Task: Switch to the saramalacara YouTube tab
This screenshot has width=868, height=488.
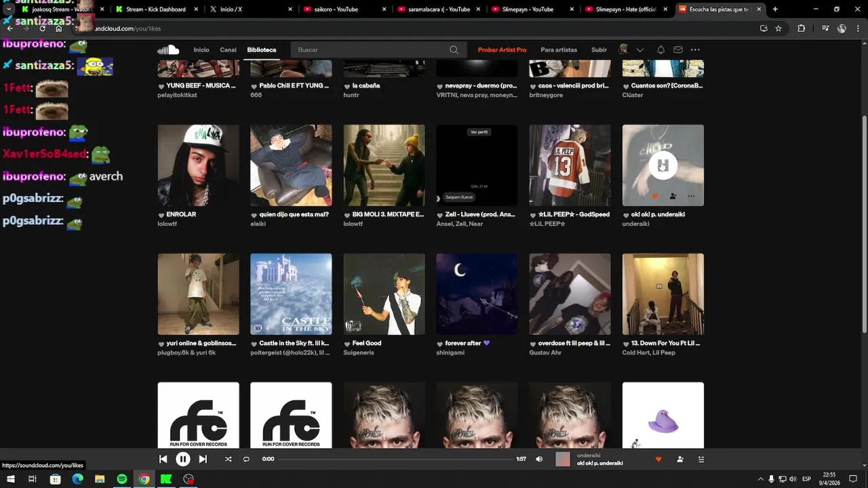Action: (x=437, y=9)
